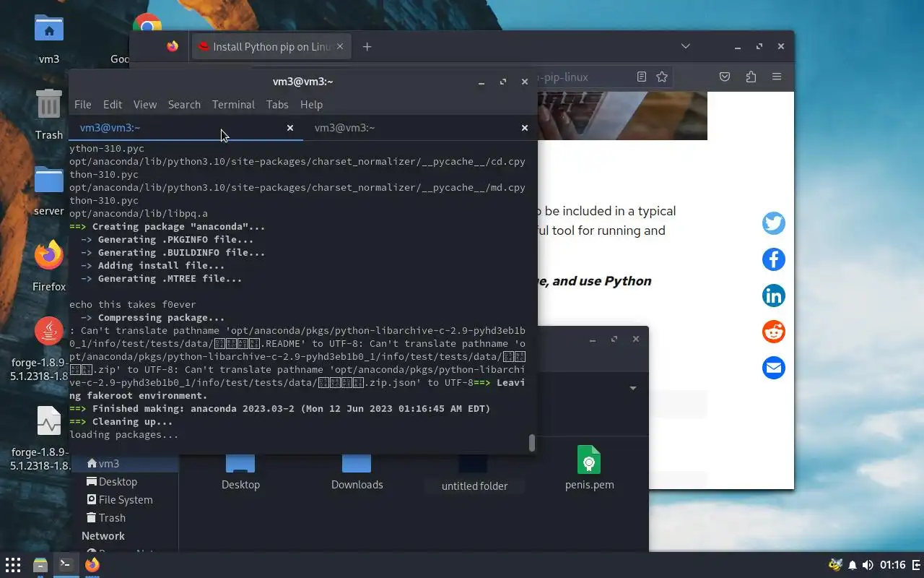Open the List all tabs chevron in Firefox
Viewport: 924px width, 578px height.
(686, 46)
